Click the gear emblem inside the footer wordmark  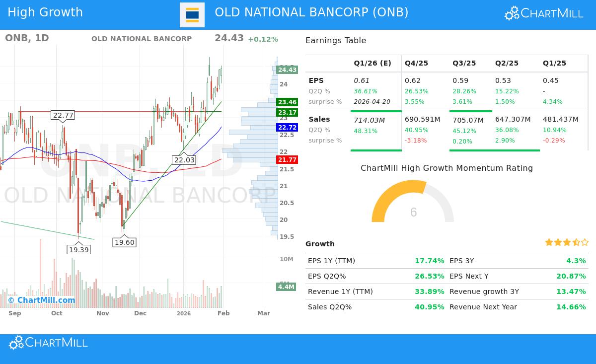(15, 342)
